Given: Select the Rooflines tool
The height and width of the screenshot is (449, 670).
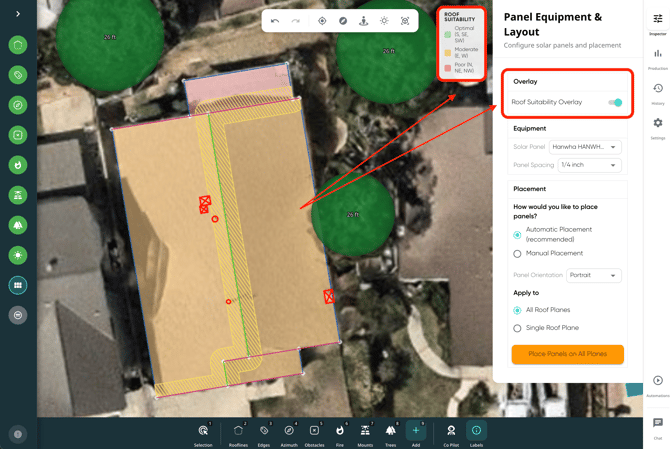Looking at the screenshot, I should 238,434.
